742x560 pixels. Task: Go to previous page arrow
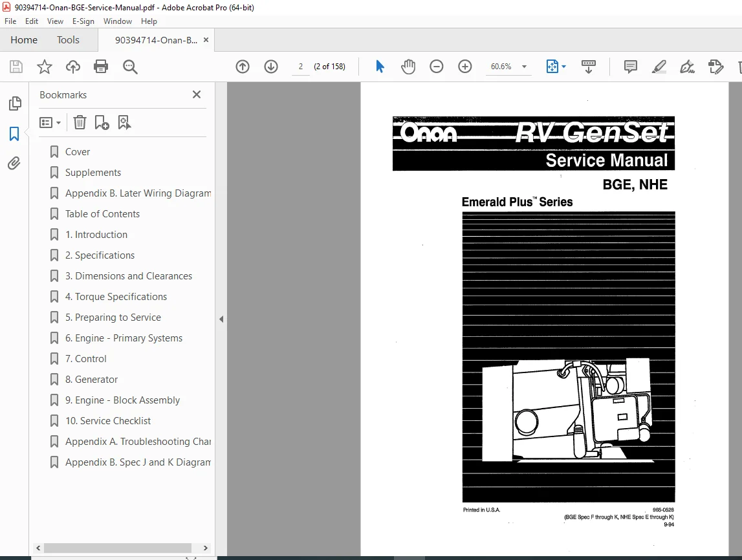tap(243, 67)
